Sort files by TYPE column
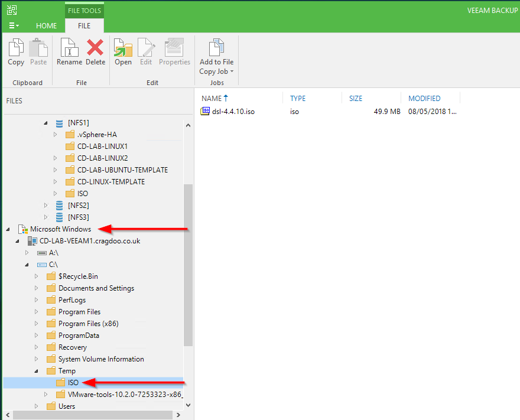 [x=298, y=99]
